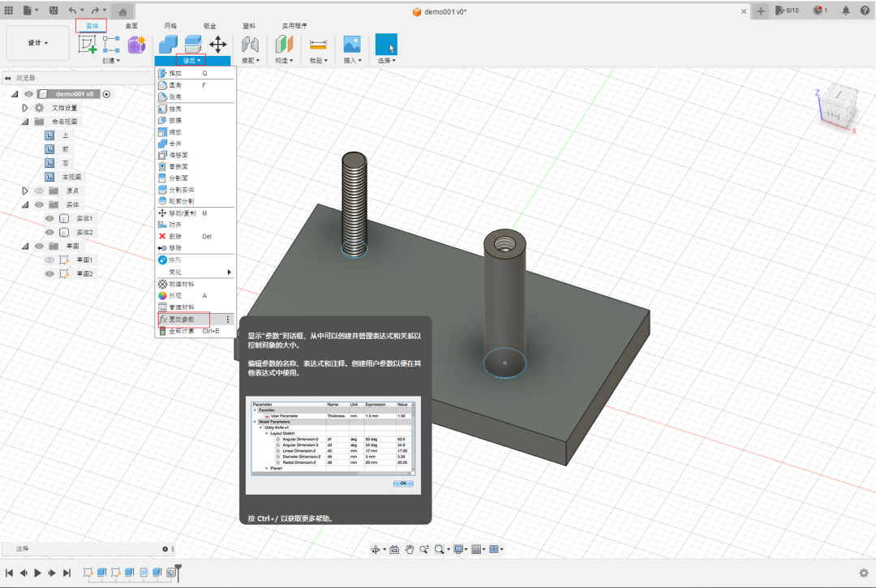Toggle visibility of 草图 folder
Image resolution: width=876 pixels, height=588 pixels.
pyautogui.click(x=39, y=246)
